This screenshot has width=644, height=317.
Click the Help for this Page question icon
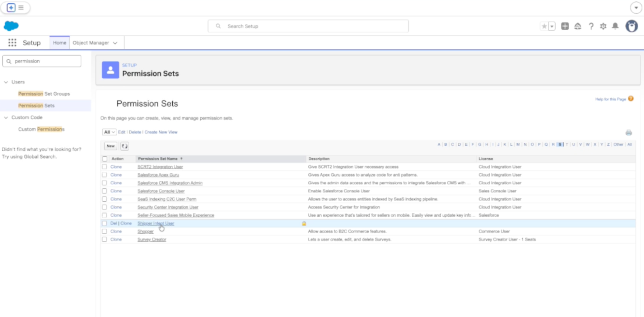(x=631, y=98)
